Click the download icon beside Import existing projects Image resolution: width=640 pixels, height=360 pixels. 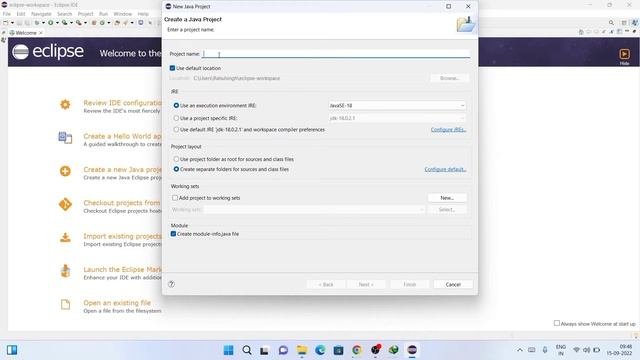(x=65, y=237)
